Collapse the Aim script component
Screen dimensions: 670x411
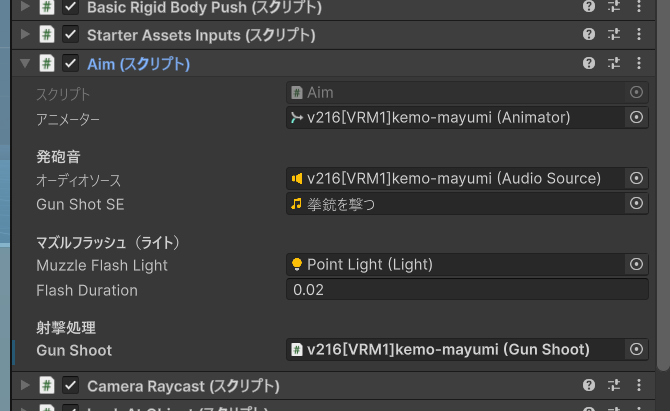(24, 63)
